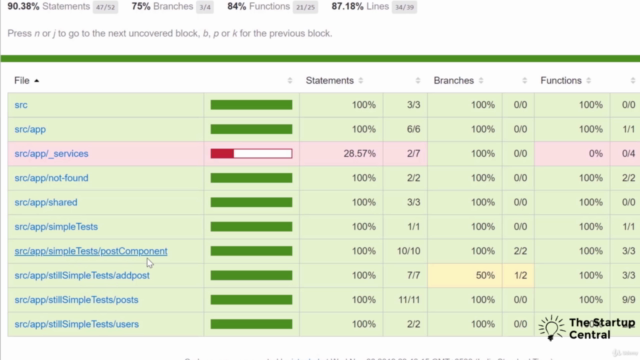Click the green coverage bar for src row
Viewport: 640px width, 360px height.
coord(251,105)
